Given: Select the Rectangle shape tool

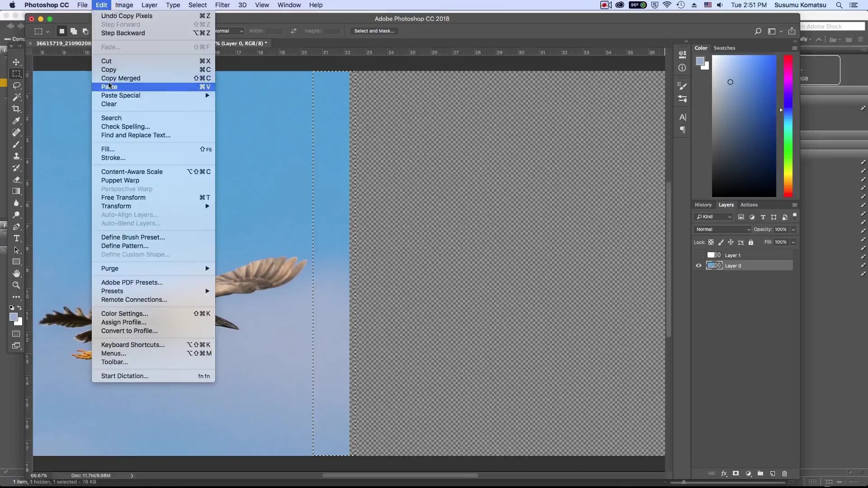Looking at the screenshot, I should click(x=16, y=262).
